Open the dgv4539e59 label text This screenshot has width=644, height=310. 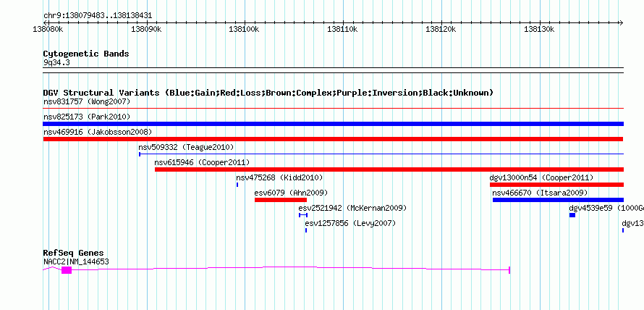tap(606, 208)
